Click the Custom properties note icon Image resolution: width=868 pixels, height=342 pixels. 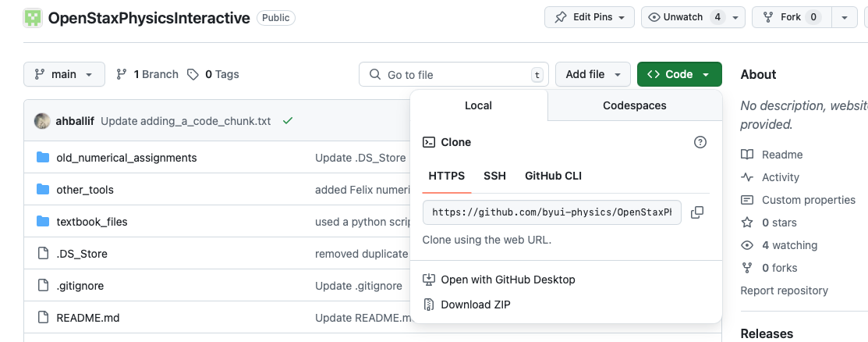tap(747, 200)
